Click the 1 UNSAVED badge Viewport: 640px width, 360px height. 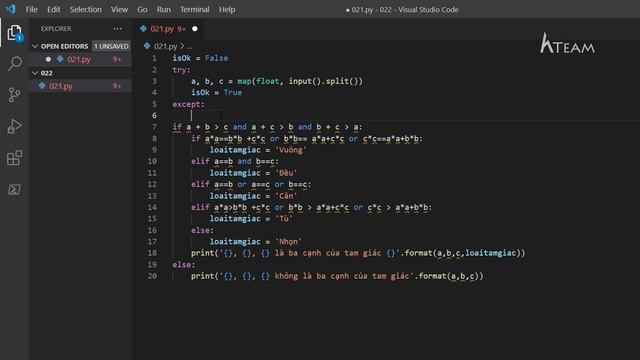point(111,46)
